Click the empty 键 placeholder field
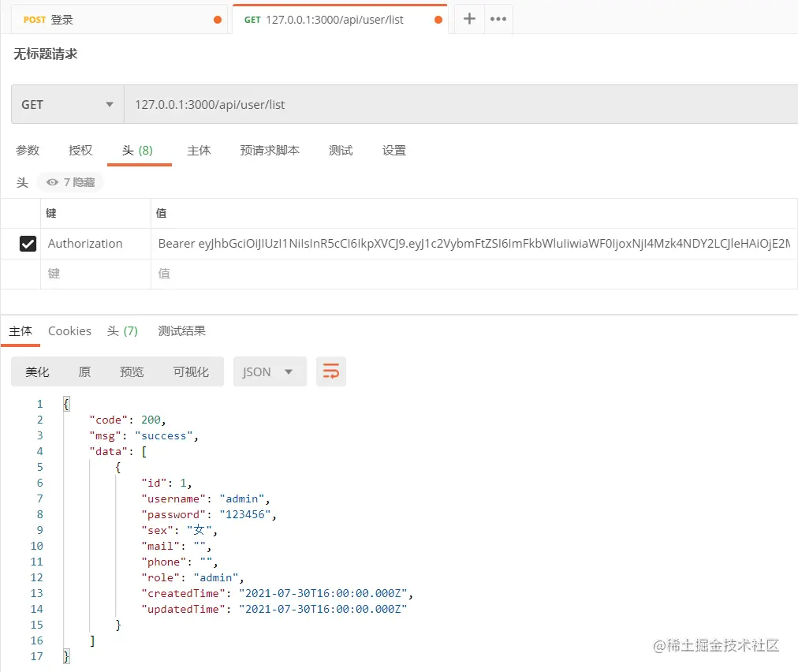 (x=95, y=274)
